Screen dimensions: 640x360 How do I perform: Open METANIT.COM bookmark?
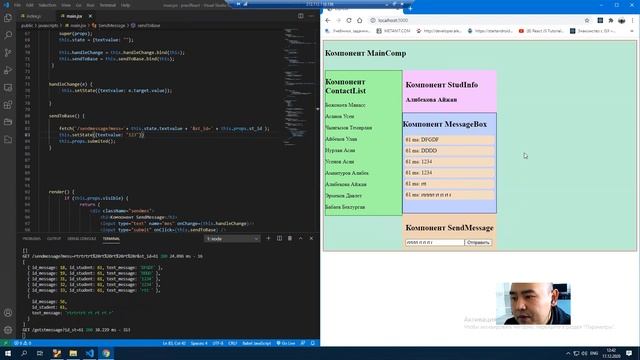click(393, 31)
